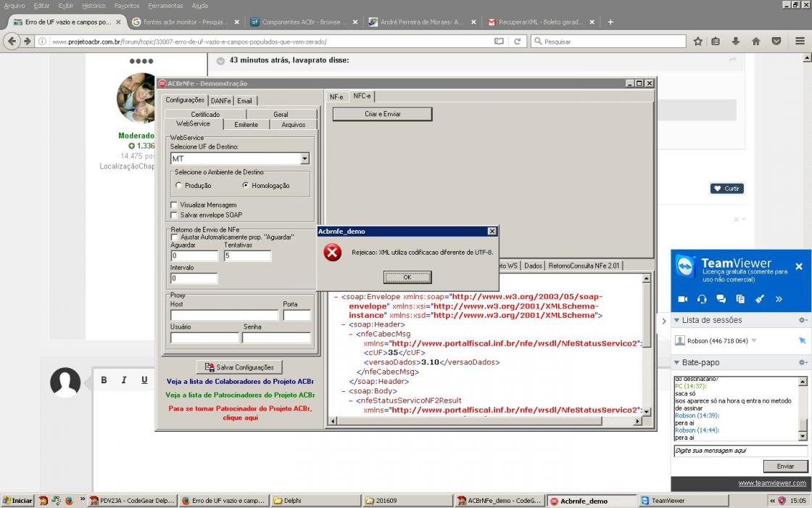The height and width of the screenshot is (508, 812).
Task: Check Salvar envelope SOAP option
Action: (174, 215)
